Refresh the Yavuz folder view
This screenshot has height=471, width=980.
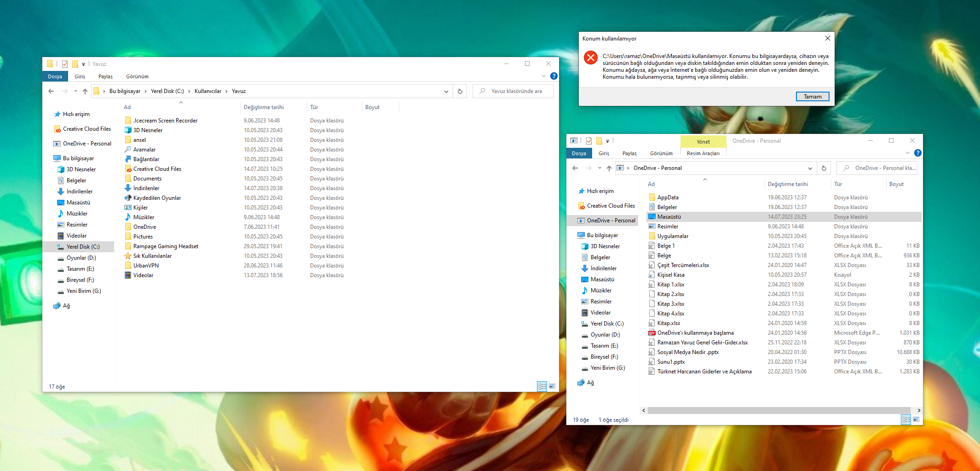click(x=460, y=91)
